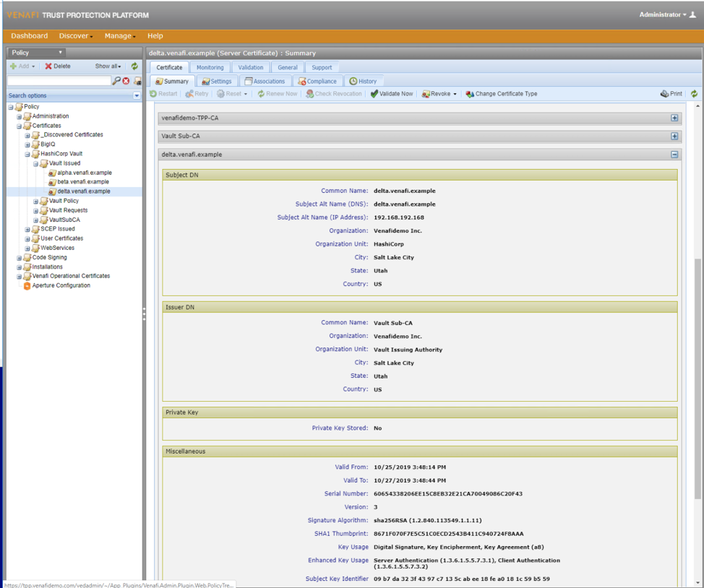Switch to the Monitoring tab
This screenshot has width=704, height=588.
(210, 67)
